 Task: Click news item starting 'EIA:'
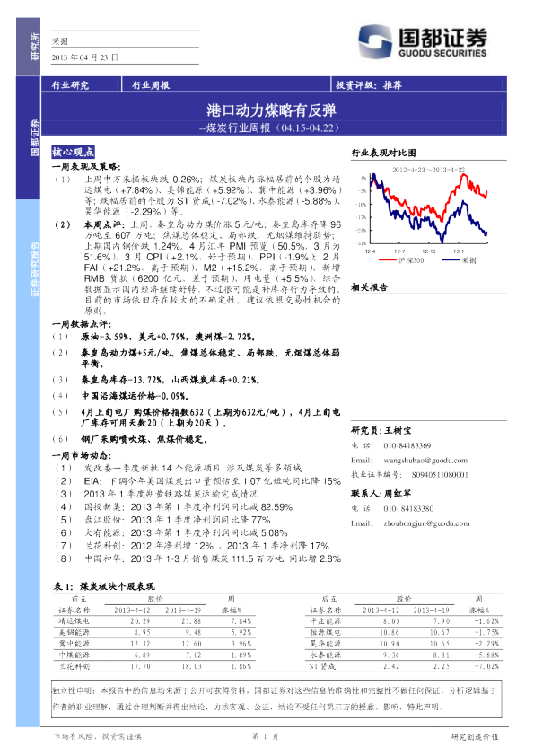click(x=212, y=481)
